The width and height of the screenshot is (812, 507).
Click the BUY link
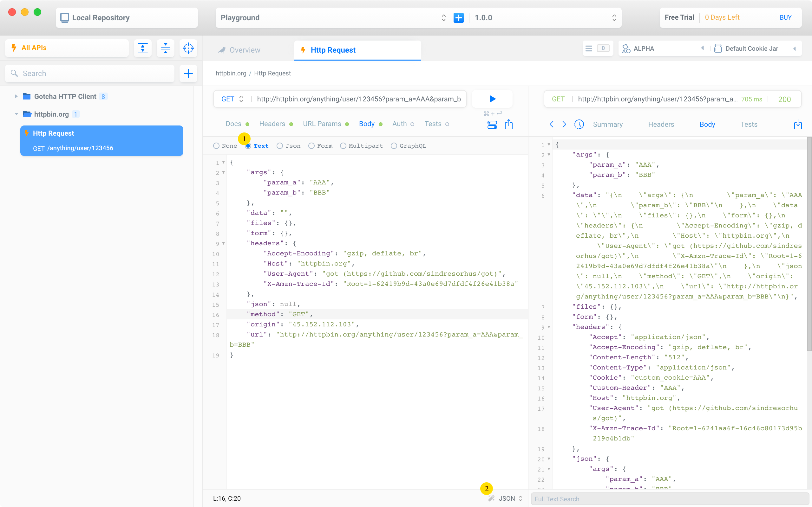tap(785, 18)
